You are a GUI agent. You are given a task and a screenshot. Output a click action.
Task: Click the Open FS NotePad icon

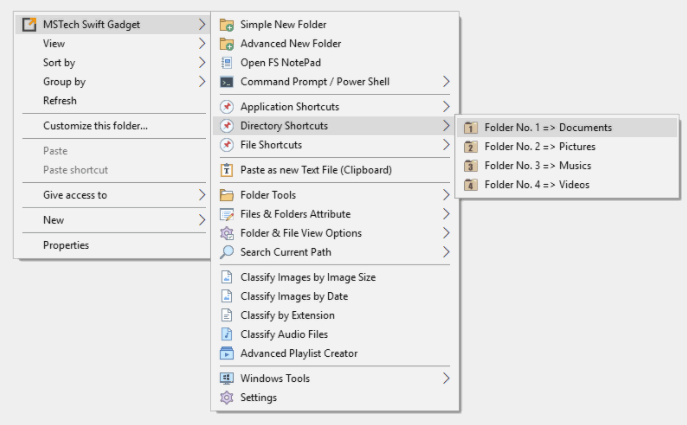[x=227, y=62]
